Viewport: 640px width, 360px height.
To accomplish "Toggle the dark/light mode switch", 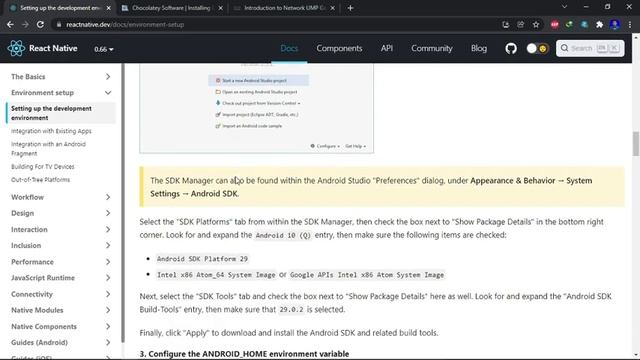I will coord(537,49).
